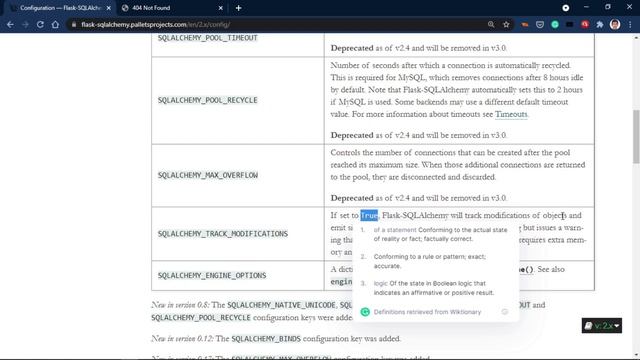The width and height of the screenshot is (640, 360).
Task: Open the browser profile avatar
Action: 615,24
